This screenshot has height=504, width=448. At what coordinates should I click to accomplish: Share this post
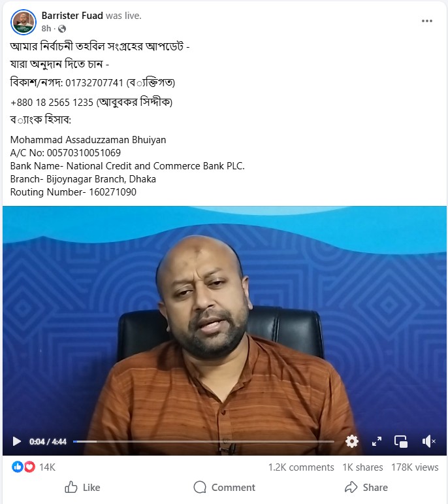366,487
